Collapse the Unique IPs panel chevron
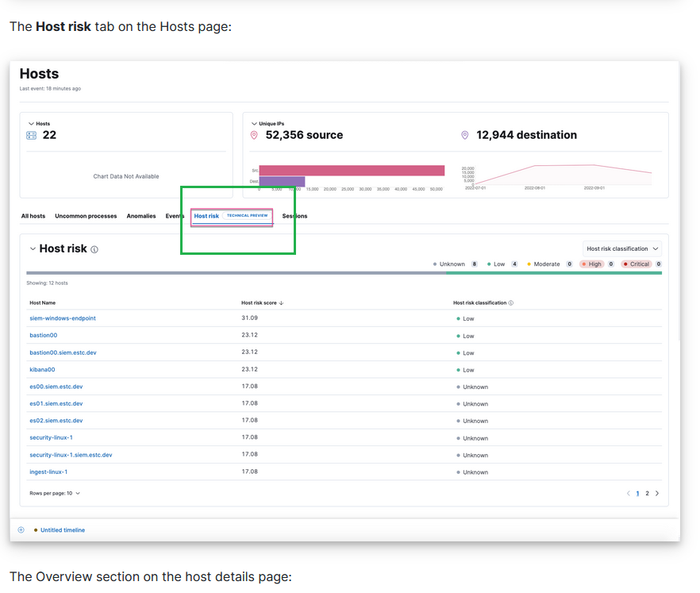The image size is (700, 593). point(254,124)
